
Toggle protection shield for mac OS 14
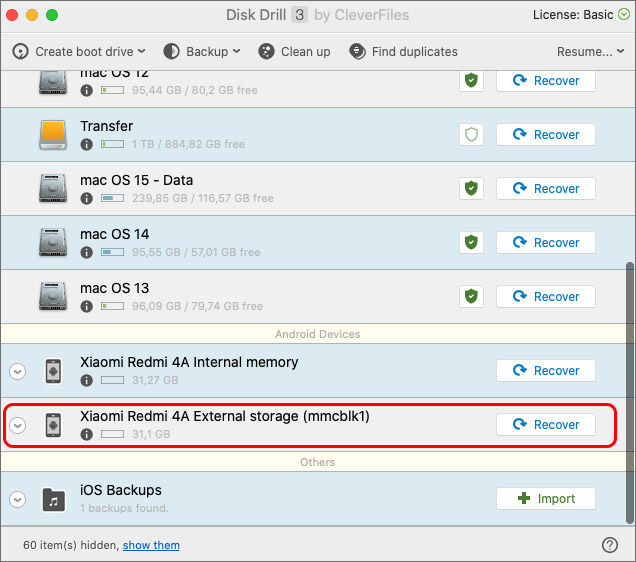pyautogui.click(x=471, y=242)
